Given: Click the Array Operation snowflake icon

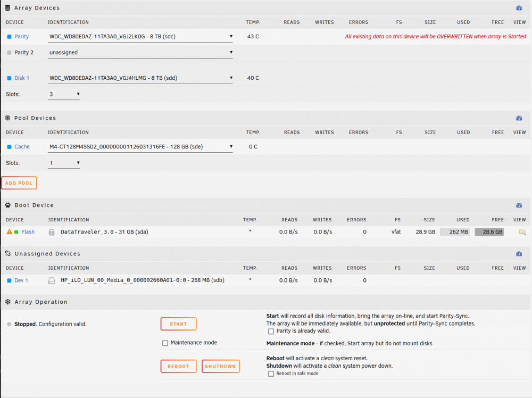Looking at the screenshot, I should [x=8, y=302].
